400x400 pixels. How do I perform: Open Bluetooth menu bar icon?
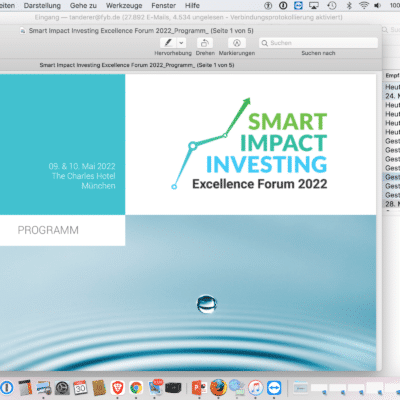[x=349, y=5]
